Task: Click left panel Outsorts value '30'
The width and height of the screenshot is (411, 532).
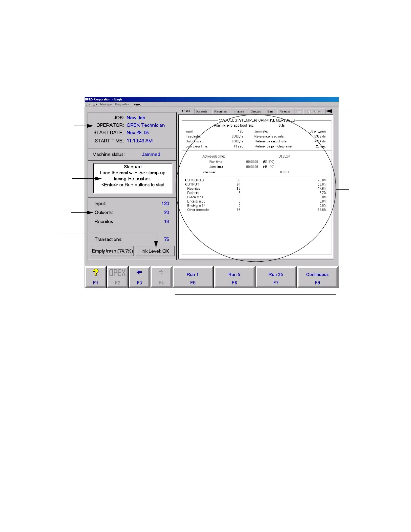Action: [167, 213]
